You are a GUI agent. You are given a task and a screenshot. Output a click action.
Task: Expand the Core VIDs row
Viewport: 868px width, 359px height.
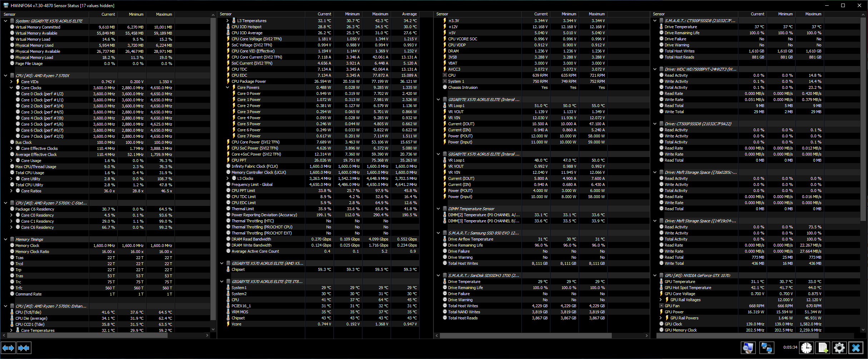coord(11,82)
